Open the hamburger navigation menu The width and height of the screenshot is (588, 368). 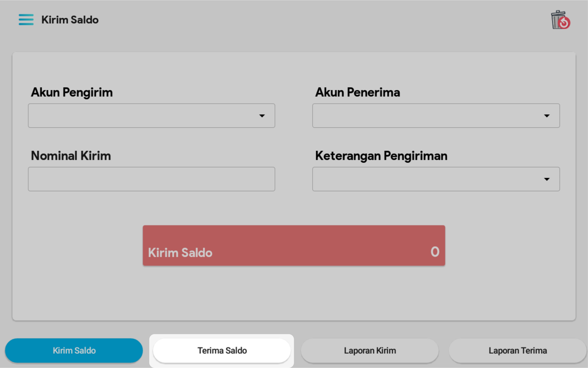tap(26, 19)
